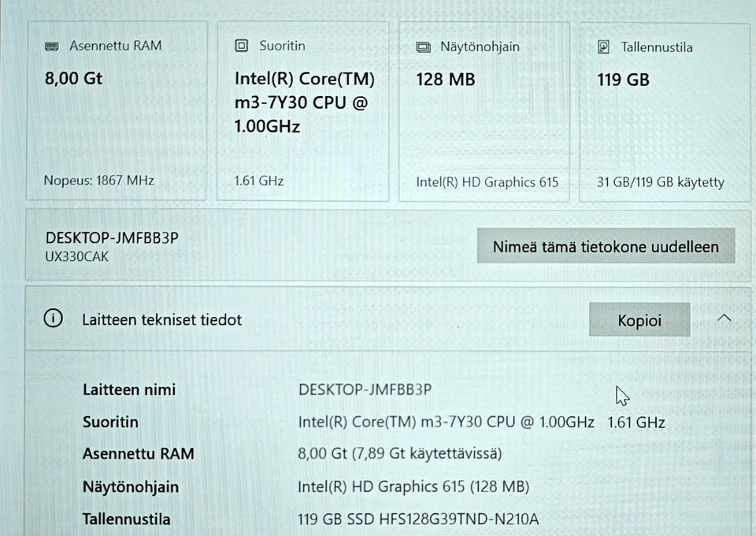Image resolution: width=756 pixels, height=536 pixels.
Task: Click the Suoritin processor icon
Action: 241,46
